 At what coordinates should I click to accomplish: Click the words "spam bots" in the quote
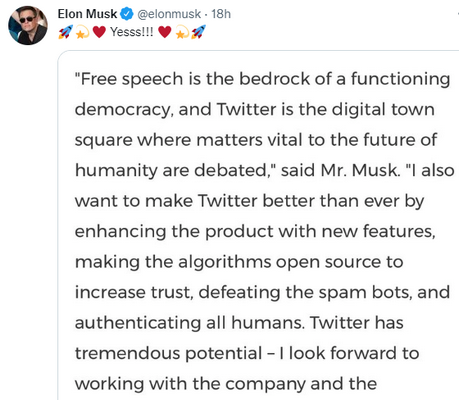[365, 293]
